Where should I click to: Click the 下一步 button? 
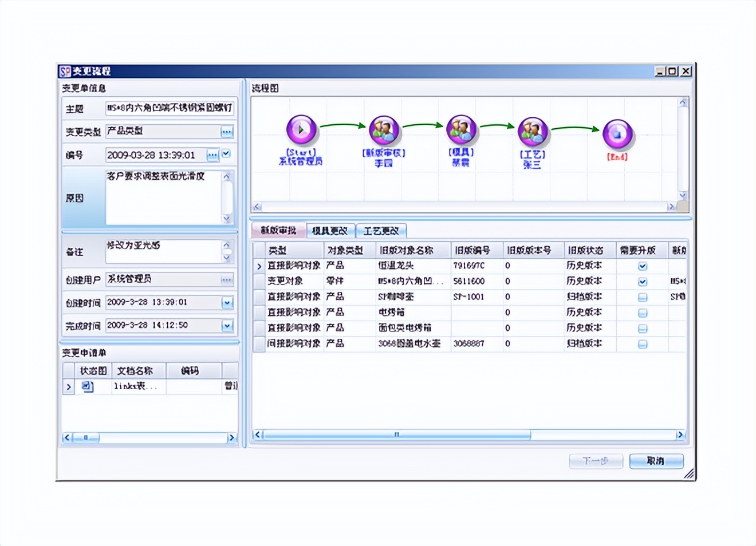(596, 461)
